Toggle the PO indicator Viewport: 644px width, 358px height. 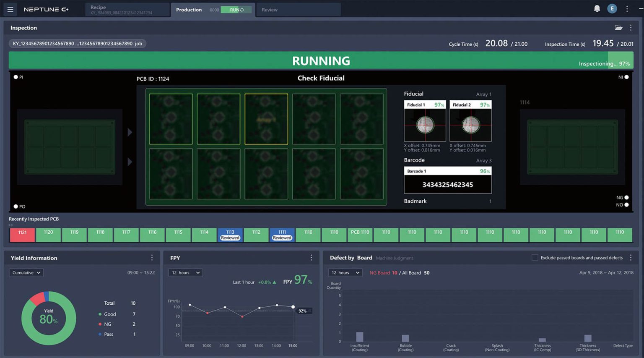(x=16, y=206)
